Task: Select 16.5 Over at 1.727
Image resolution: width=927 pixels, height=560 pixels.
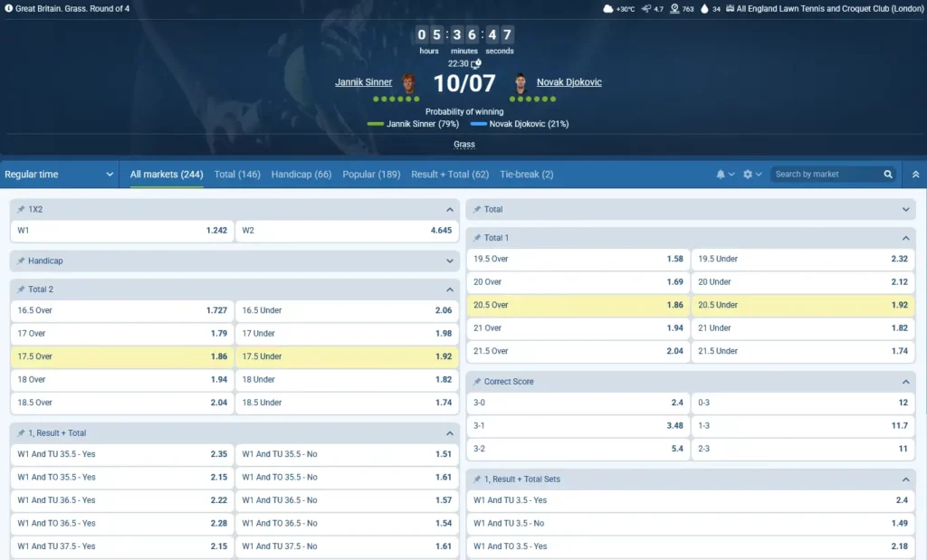Action: [x=122, y=310]
